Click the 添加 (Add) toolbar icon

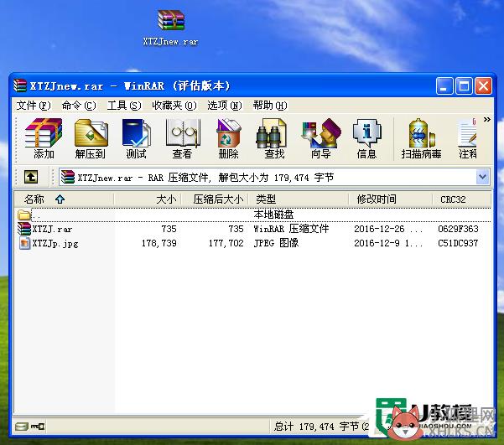(44, 138)
